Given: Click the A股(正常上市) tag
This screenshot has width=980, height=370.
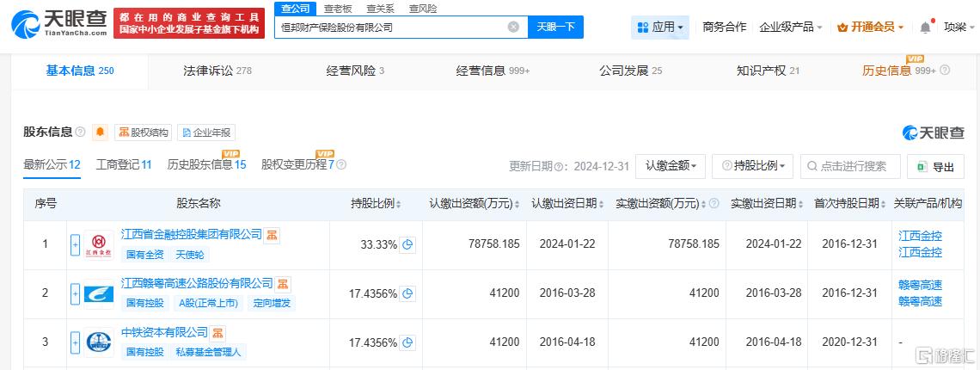Looking at the screenshot, I should (208, 304).
